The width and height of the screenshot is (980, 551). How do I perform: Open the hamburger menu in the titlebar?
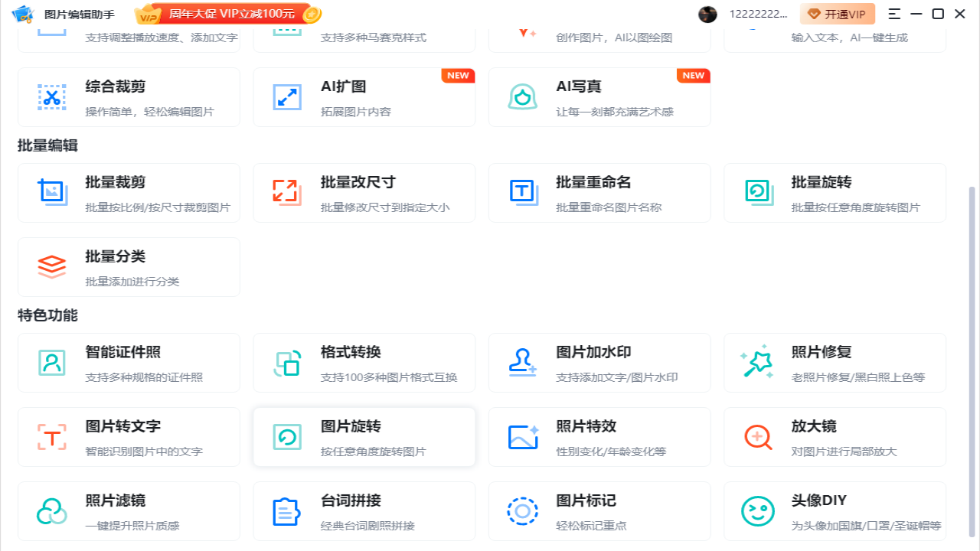tap(893, 14)
